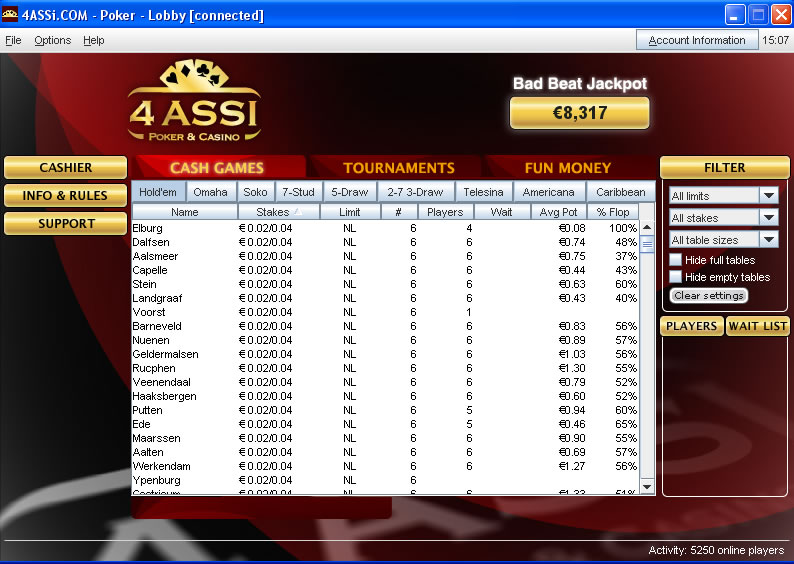Screen dimensions: 794x564
Task: Sort tables by Wait column
Action: 501,212
